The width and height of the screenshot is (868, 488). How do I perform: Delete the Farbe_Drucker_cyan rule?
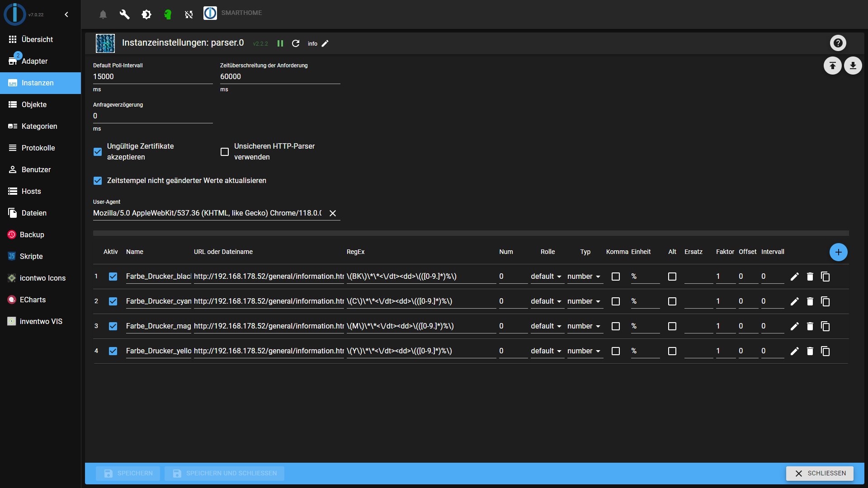pyautogui.click(x=810, y=301)
